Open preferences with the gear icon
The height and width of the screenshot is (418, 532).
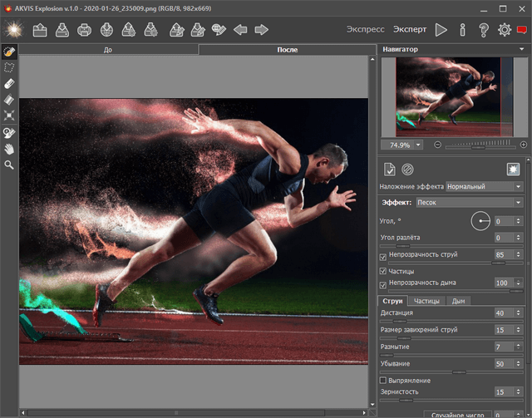point(504,30)
